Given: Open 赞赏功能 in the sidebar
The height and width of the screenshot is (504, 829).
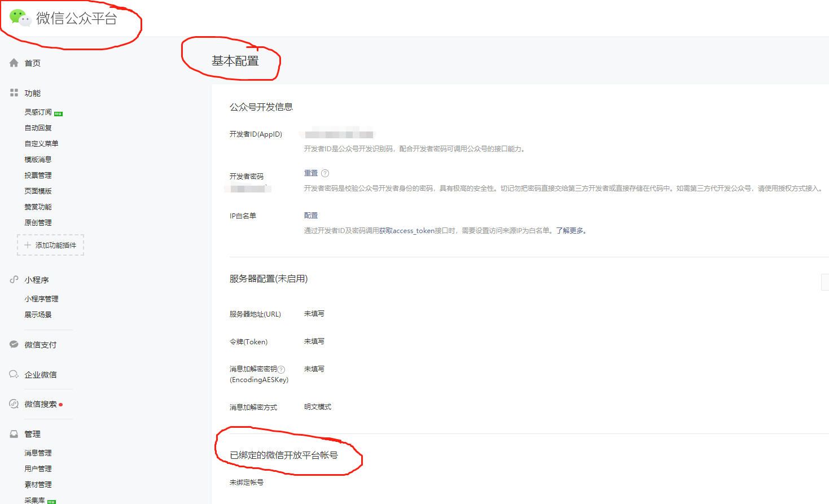Looking at the screenshot, I should (38, 207).
